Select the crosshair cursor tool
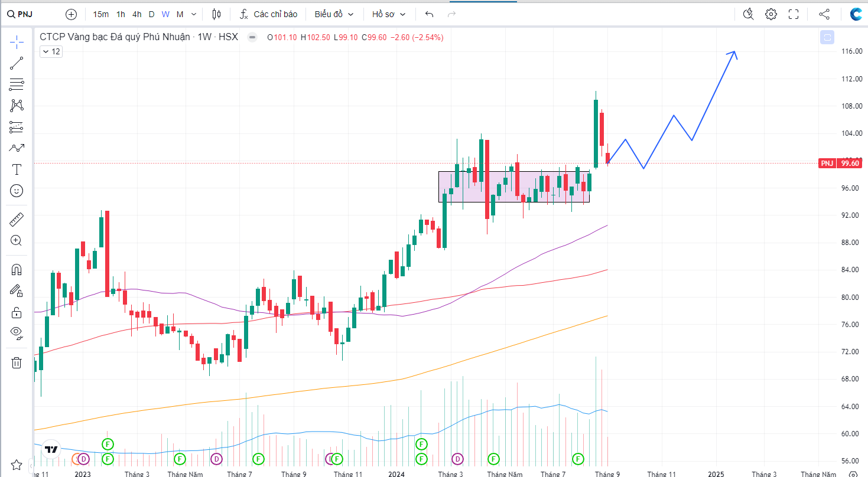The width and height of the screenshot is (868, 477). [x=17, y=41]
